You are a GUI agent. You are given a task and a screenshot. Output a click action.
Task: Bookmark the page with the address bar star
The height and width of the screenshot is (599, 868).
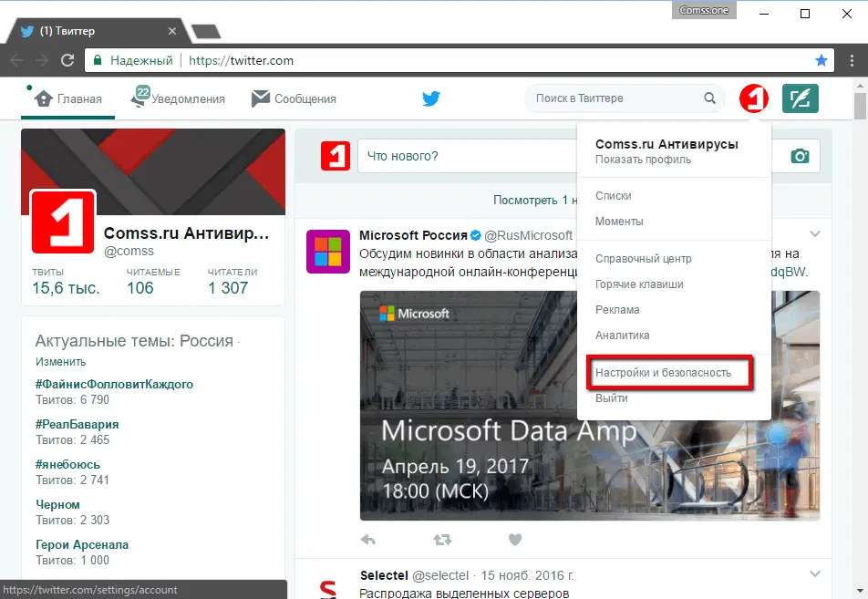click(821, 60)
